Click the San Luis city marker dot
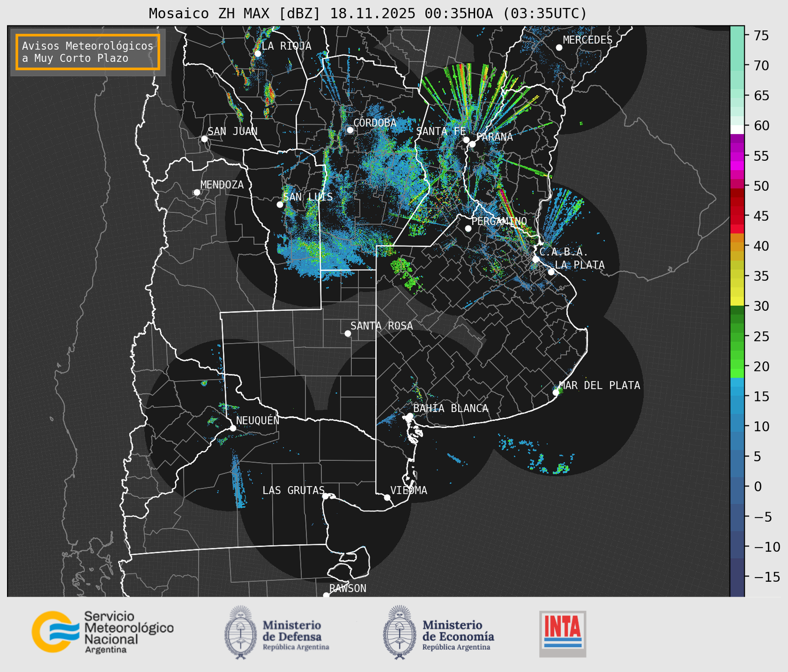This screenshot has height=672, width=788. [280, 205]
